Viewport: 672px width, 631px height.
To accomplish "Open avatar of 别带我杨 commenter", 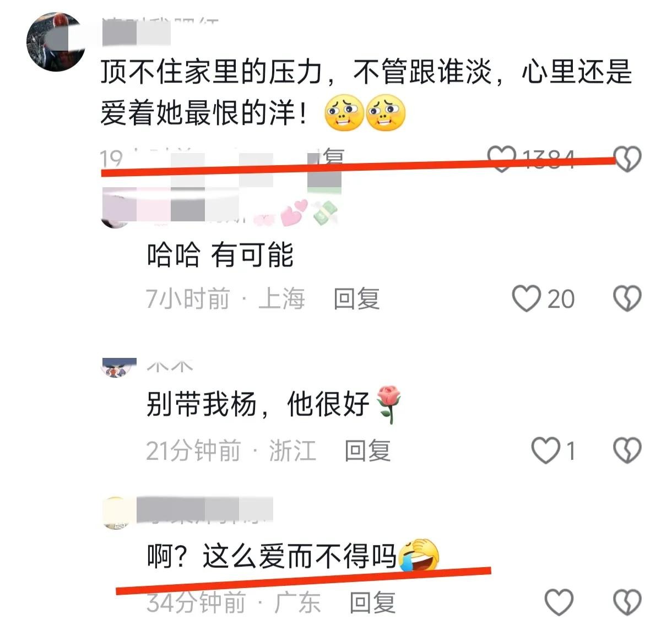I will point(120,368).
